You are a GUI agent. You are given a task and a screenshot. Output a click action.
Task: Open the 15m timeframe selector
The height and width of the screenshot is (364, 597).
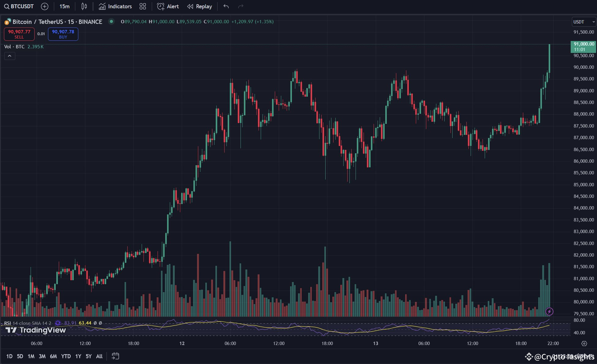(x=64, y=6)
